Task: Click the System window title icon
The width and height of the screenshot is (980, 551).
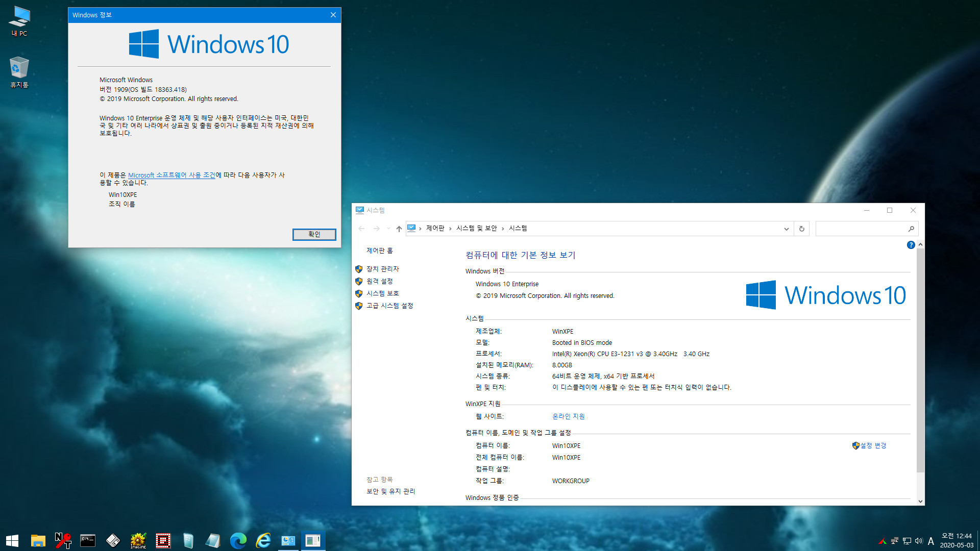Action: (x=359, y=210)
